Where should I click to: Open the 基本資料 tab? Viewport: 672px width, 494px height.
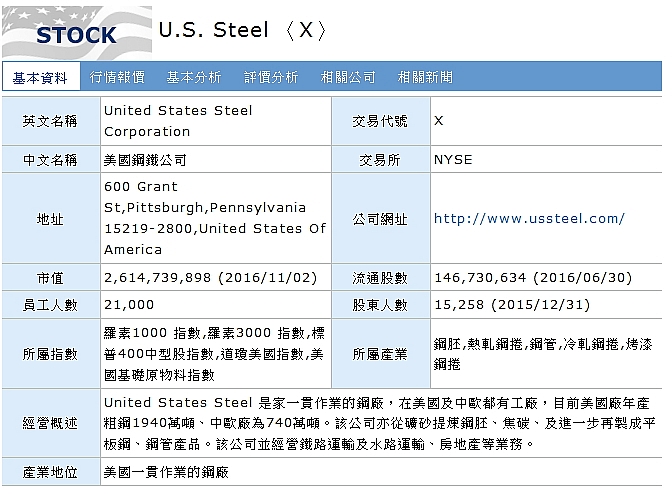(41, 78)
